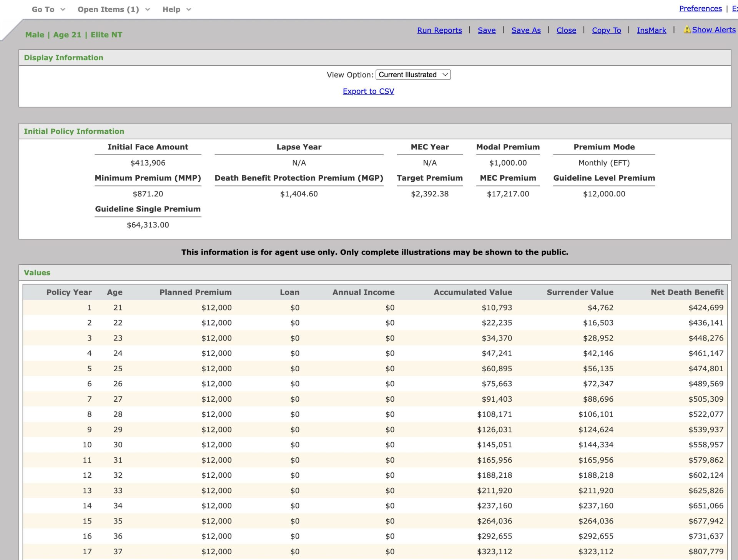Open the View Option dropdown
Screen dimensions: 738x560
point(413,75)
